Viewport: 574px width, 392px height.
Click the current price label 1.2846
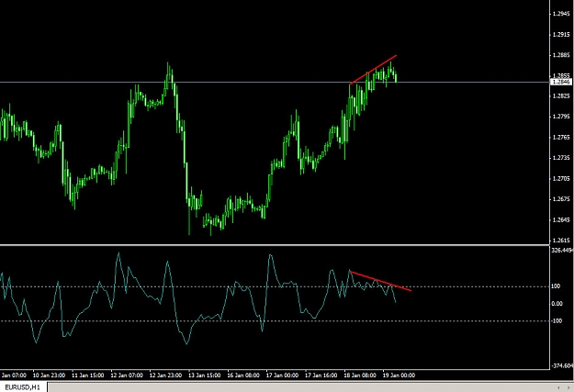561,82
